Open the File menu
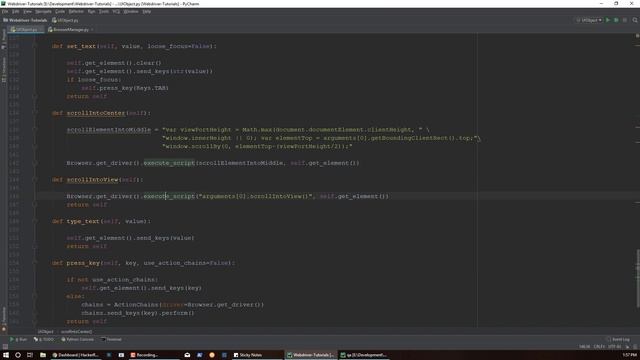Viewport: 640px width, 360px height. (x=5, y=11)
